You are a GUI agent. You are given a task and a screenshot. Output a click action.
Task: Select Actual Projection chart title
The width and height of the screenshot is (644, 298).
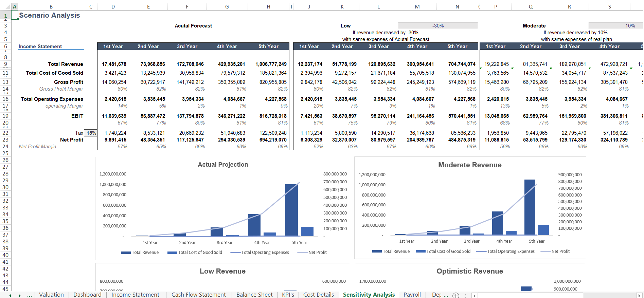pos(223,165)
